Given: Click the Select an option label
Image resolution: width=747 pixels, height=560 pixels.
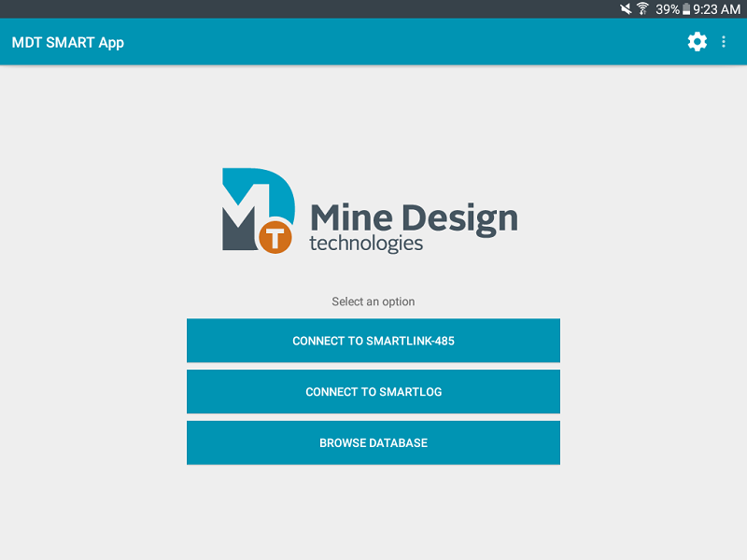Looking at the screenshot, I should (373, 301).
